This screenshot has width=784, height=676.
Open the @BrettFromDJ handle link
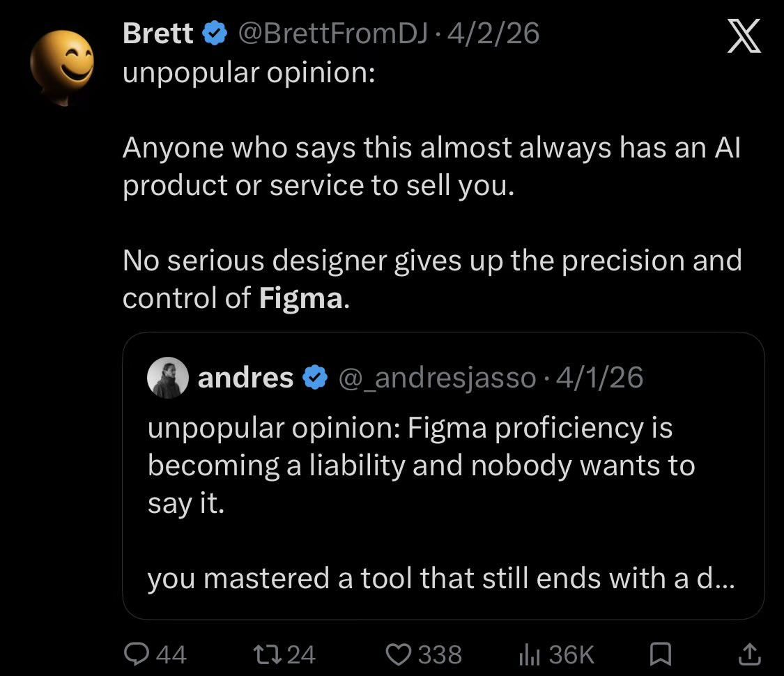(333, 33)
